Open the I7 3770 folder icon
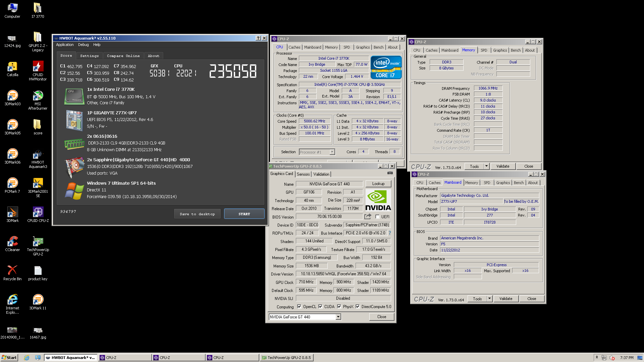This screenshot has width=644, height=362. (38, 10)
